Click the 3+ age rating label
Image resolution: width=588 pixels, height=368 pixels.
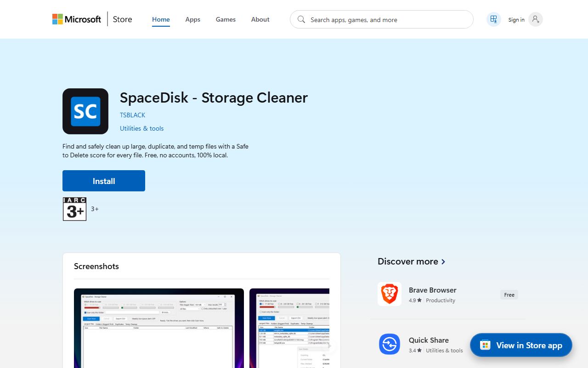click(x=95, y=209)
